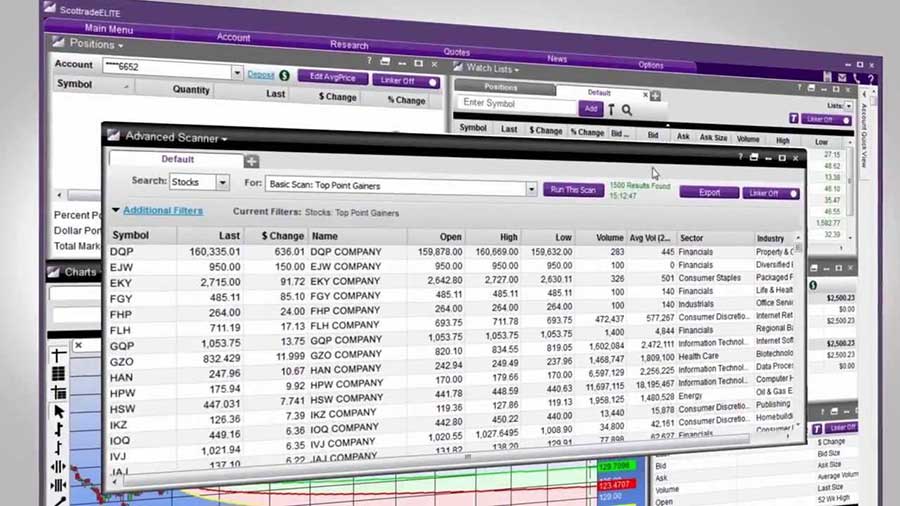Viewport: 900px width, 506px height.
Task: Click the Run This Scan button
Action: click(x=573, y=190)
